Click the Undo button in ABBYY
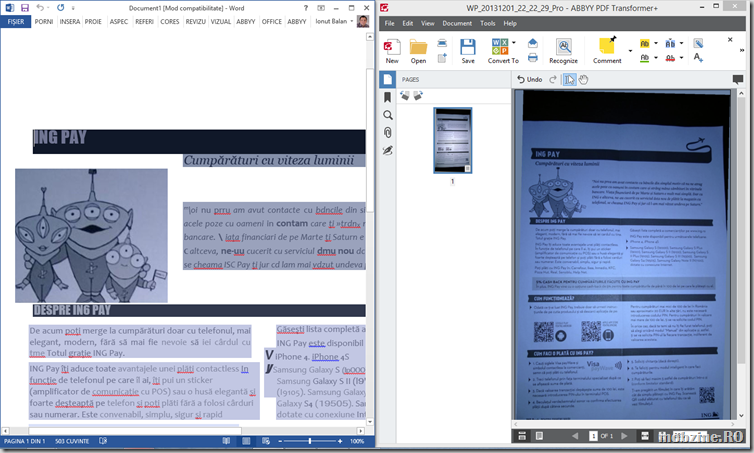This screenshot has height=453, width=754. 529,79
